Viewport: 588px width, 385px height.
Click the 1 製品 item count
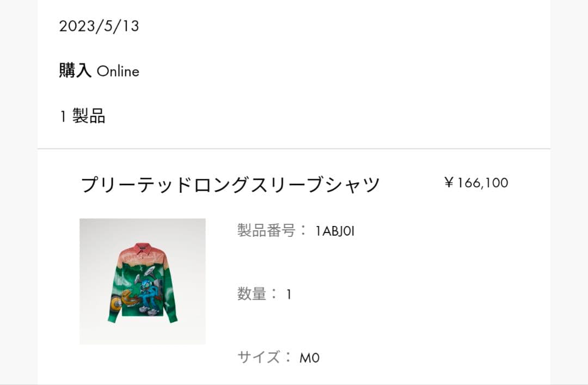82,116
